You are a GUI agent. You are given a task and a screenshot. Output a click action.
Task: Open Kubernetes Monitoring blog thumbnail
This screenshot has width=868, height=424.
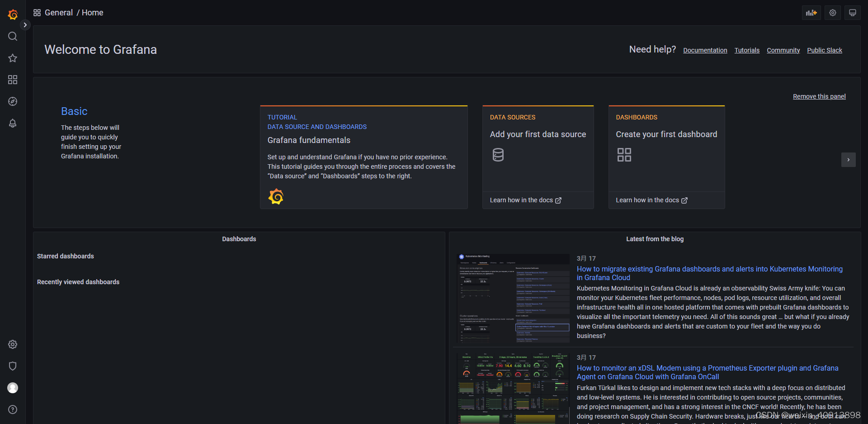[x=513, y=298]
